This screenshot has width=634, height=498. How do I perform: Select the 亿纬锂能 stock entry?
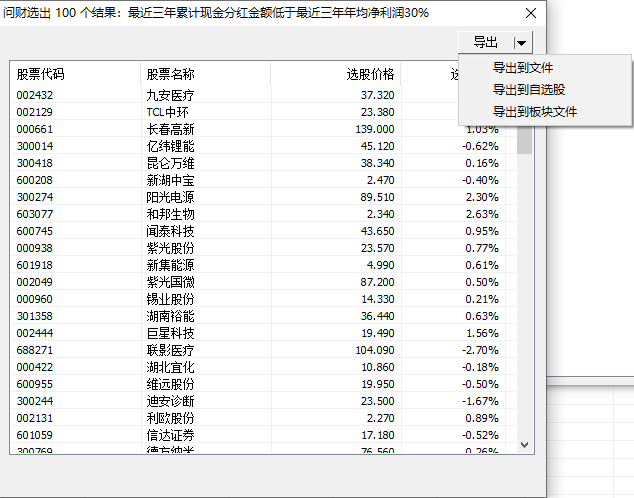(170, 146)
